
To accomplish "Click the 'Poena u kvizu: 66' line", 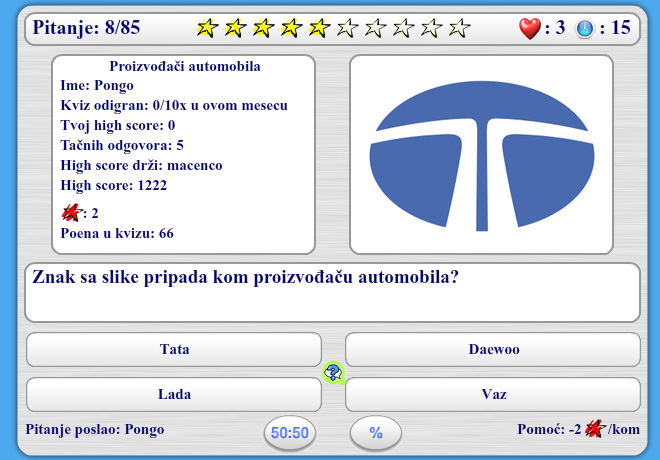I will click(117, 233).
